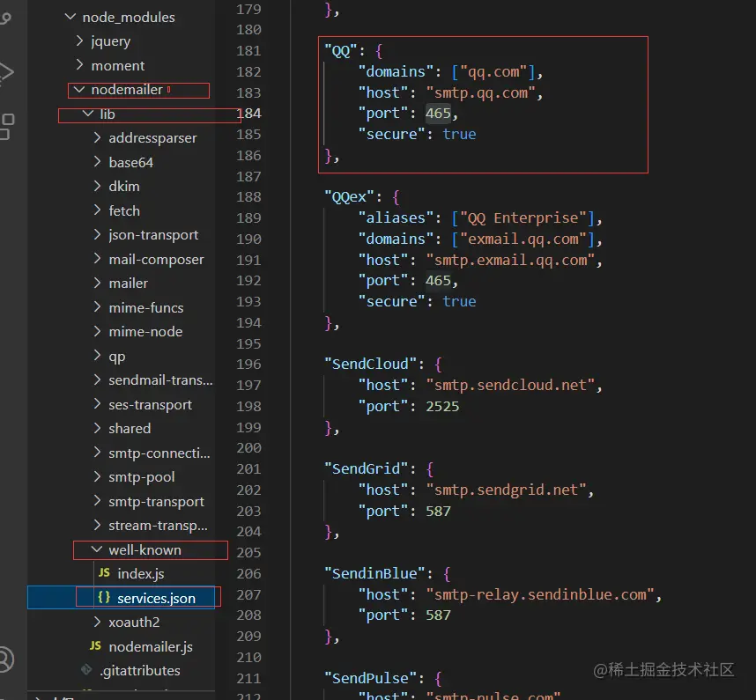Click the JS icon beside nodemailer.js
756x700 pixels.
point(95,645)
